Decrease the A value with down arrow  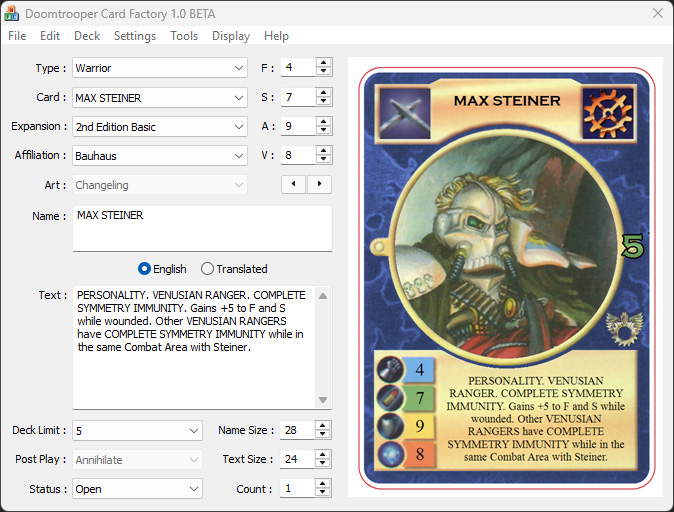pos(323,130)
